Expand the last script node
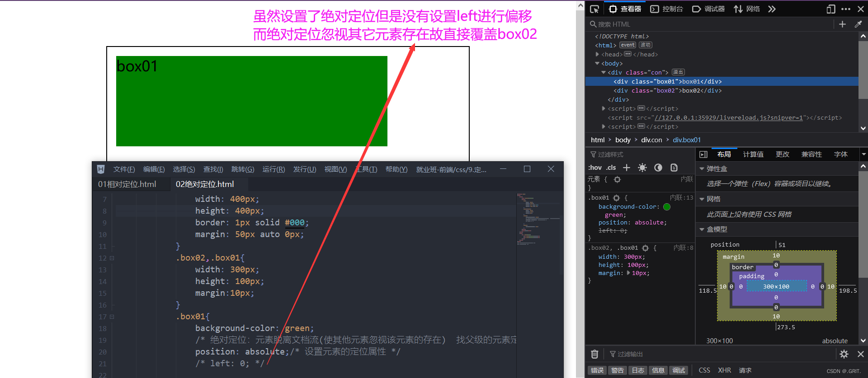The width and height of the screenshot is (868, 378). pyautogui.click(x=604, y=126)
